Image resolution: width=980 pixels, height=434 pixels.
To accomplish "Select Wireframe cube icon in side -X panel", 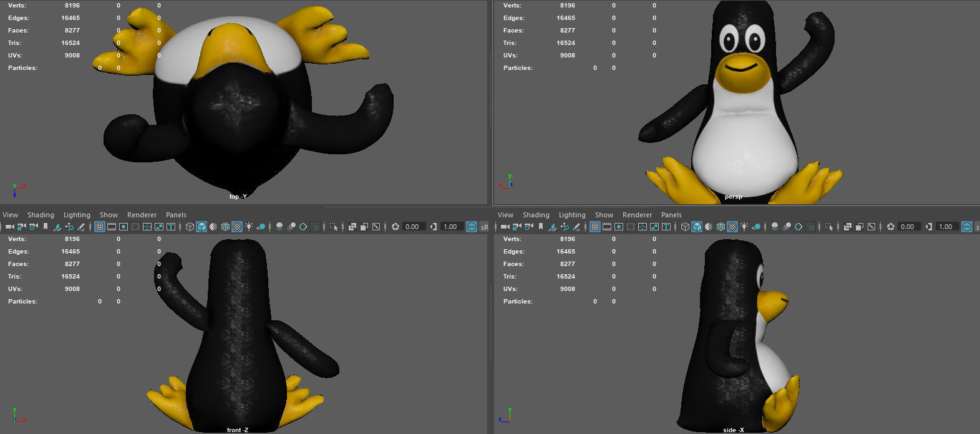I will pos(685,227).
